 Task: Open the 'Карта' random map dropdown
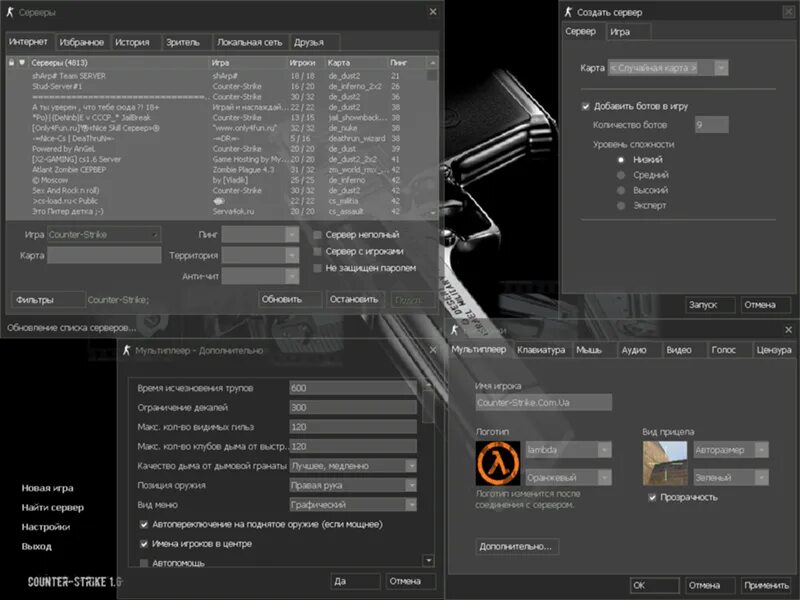click(668, 68)
